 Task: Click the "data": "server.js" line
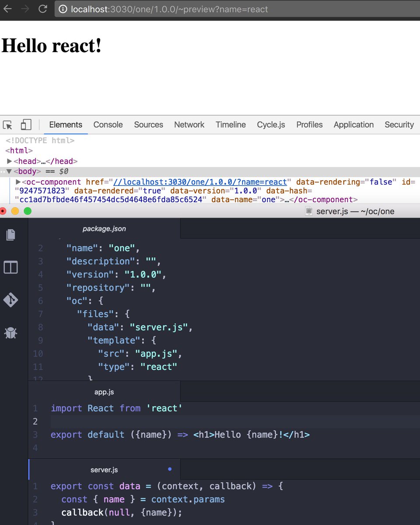tap(140, 327)
